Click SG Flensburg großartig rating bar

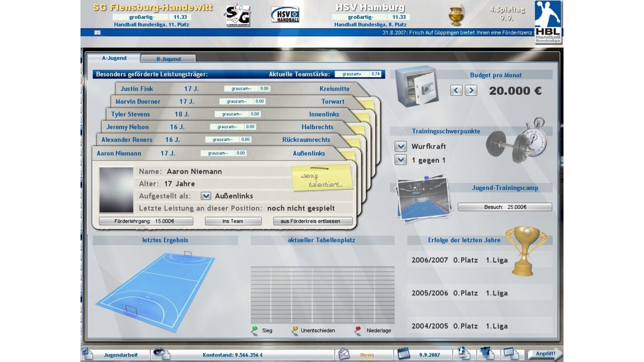[152, 17]
